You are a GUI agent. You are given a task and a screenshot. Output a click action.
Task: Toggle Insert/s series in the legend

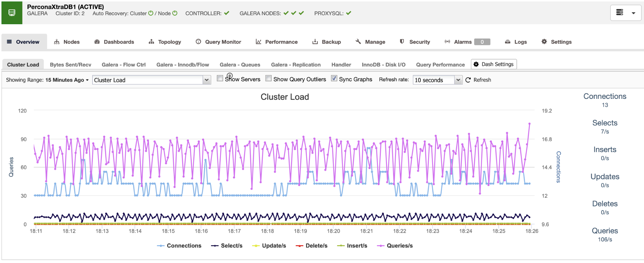click(x=352, y=246)
